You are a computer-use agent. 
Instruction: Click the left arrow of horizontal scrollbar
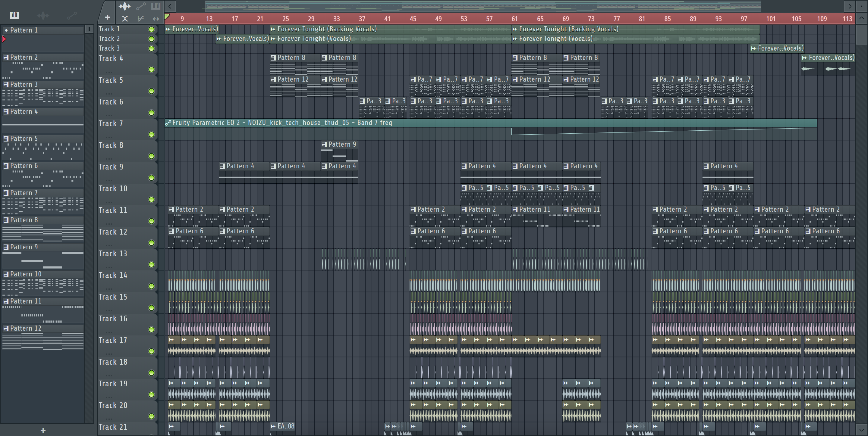(170, 6)
